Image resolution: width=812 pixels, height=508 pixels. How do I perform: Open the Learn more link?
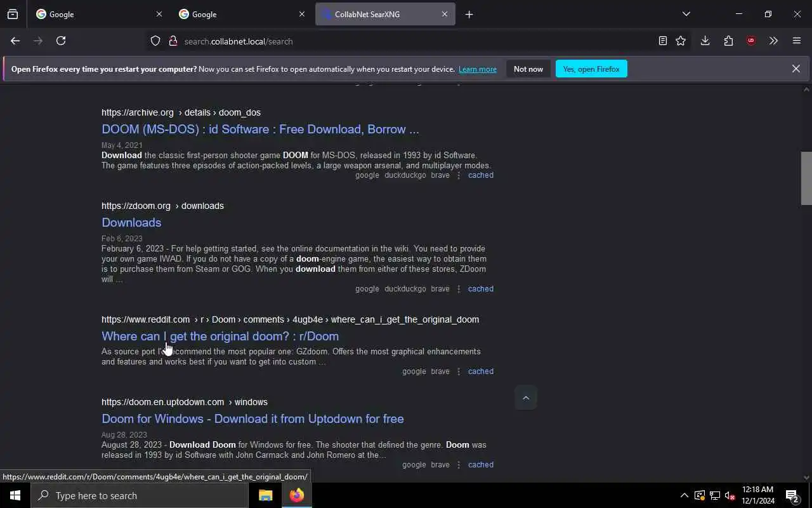click(478, 69)
